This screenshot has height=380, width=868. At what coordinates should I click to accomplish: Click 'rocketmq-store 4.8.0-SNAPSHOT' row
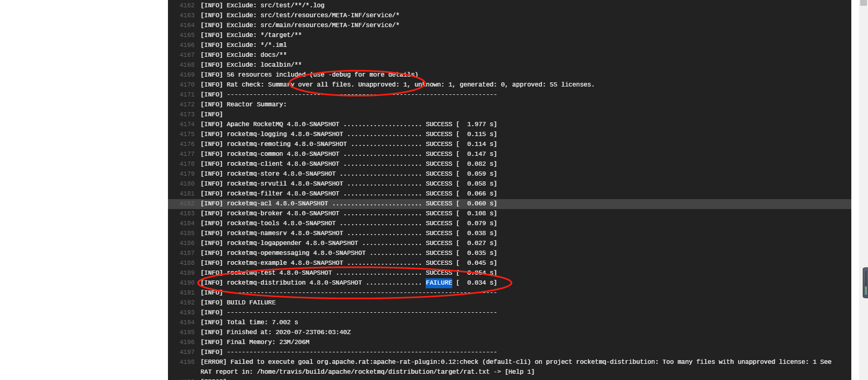tap(348, 174)
